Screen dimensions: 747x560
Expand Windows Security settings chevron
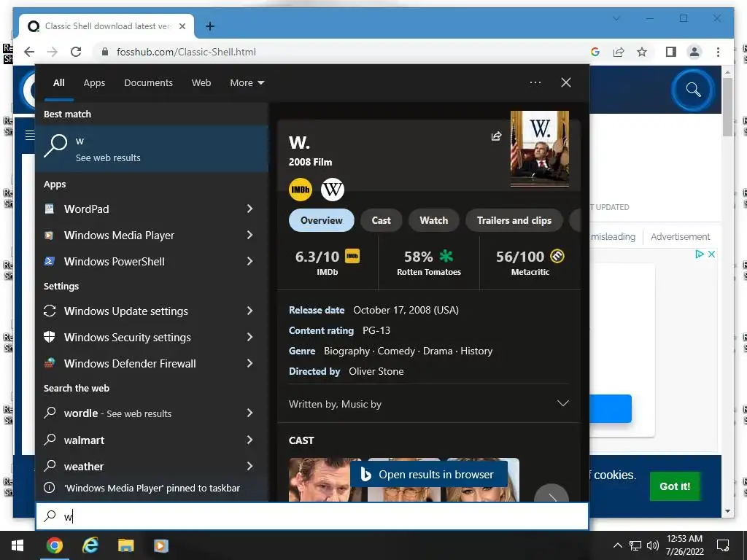tap(249, 337)
